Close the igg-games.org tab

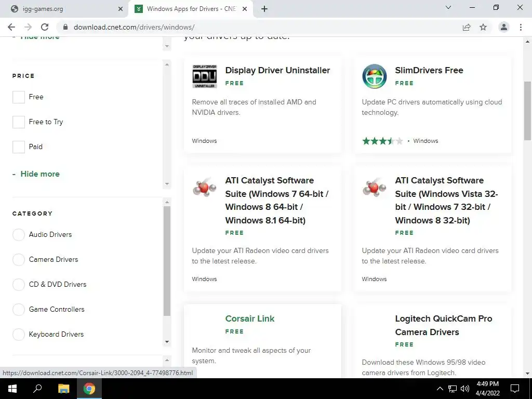point(121,9)
